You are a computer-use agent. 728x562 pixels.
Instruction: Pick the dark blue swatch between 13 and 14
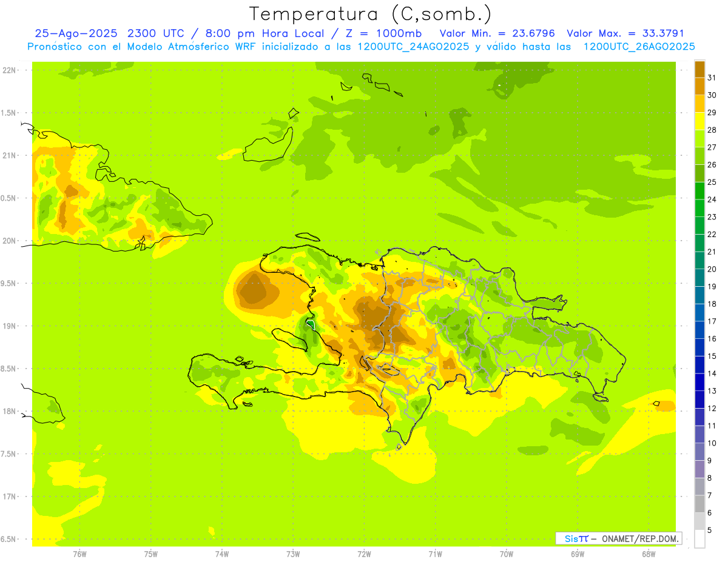[699, 382]
